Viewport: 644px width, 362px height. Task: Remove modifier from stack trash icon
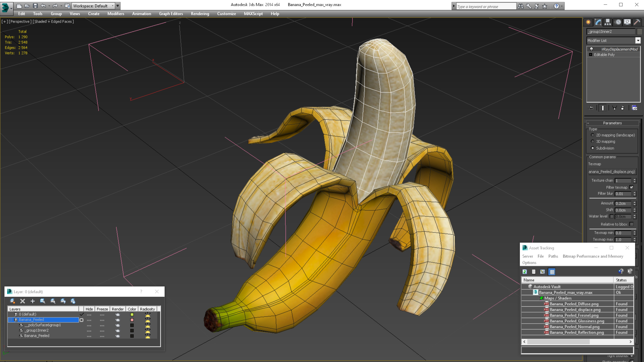tap(623, 108)
